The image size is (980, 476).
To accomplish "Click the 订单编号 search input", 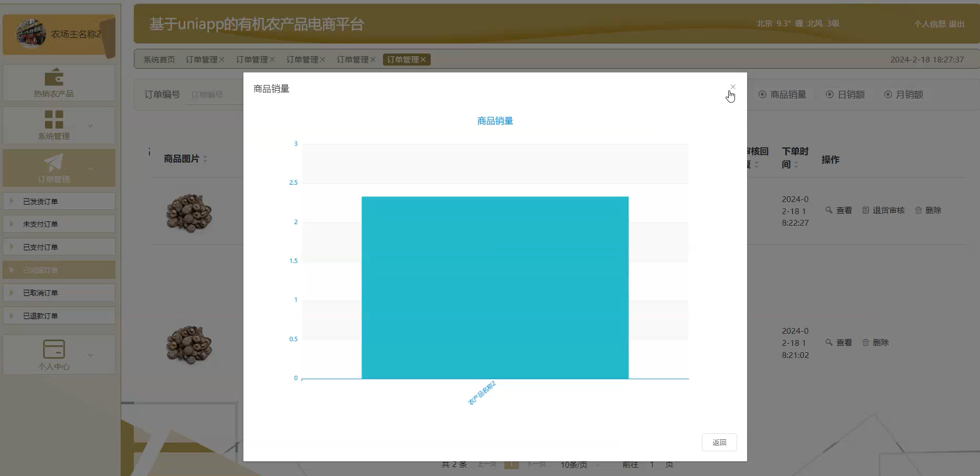I will (x=214, y=95).
